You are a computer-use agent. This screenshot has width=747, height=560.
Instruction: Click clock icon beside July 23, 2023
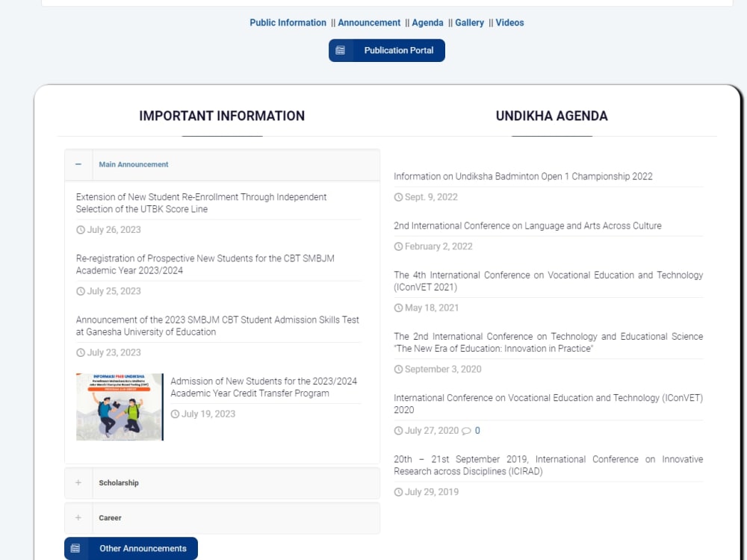(x=81, y=353)
